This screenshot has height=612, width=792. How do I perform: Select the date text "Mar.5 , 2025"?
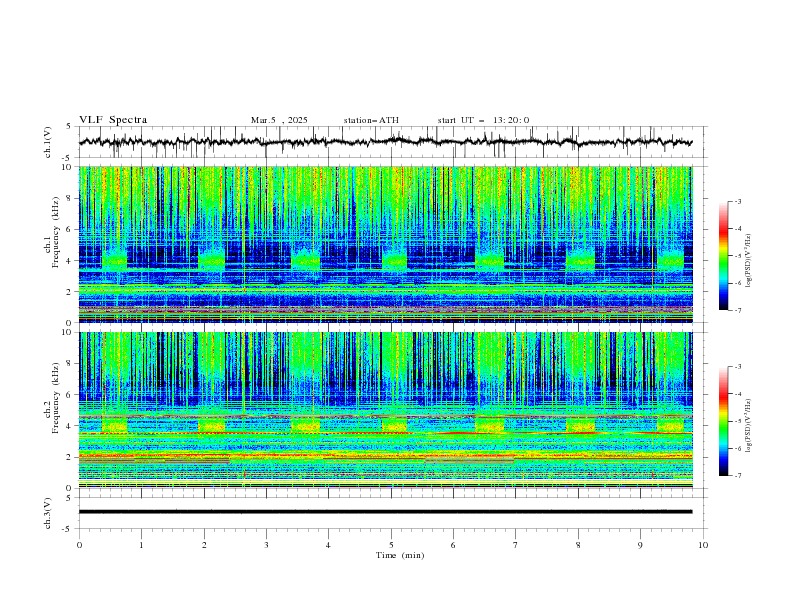pos(279,120)
